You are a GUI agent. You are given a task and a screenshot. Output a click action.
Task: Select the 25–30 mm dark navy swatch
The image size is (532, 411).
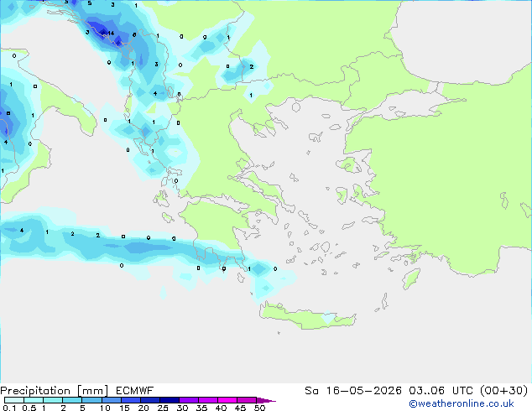click(x=170, y=400)
